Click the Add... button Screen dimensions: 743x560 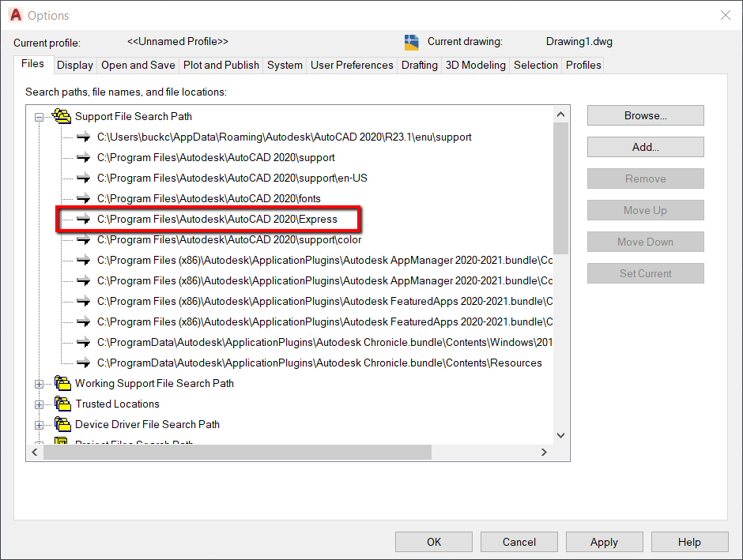tap(646, 147)
